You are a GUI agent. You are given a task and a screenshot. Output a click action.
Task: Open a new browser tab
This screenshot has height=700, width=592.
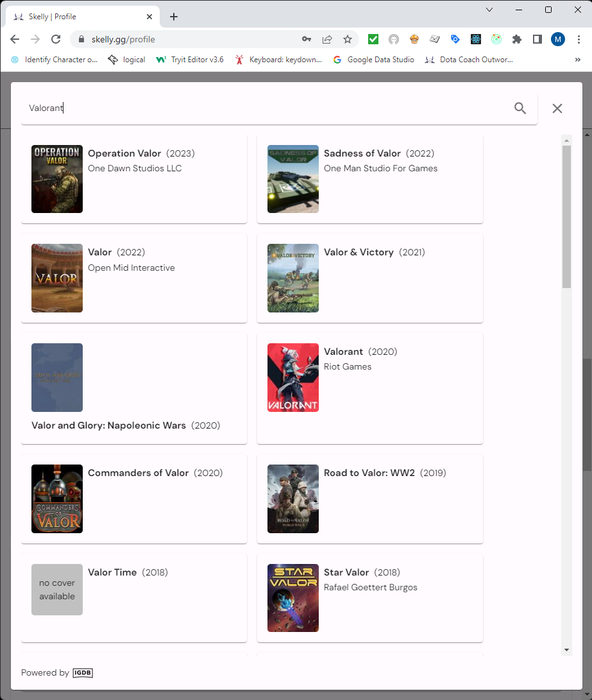pyautogui.click(x=174, y=17)
